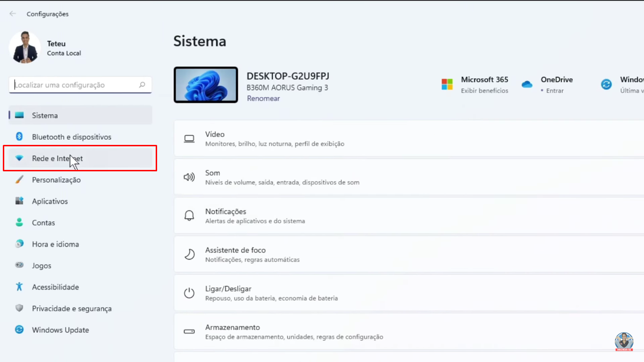This screenshot has height=362, width=644.
Task: Click the search magnifier icon
Action: point(142,85)
